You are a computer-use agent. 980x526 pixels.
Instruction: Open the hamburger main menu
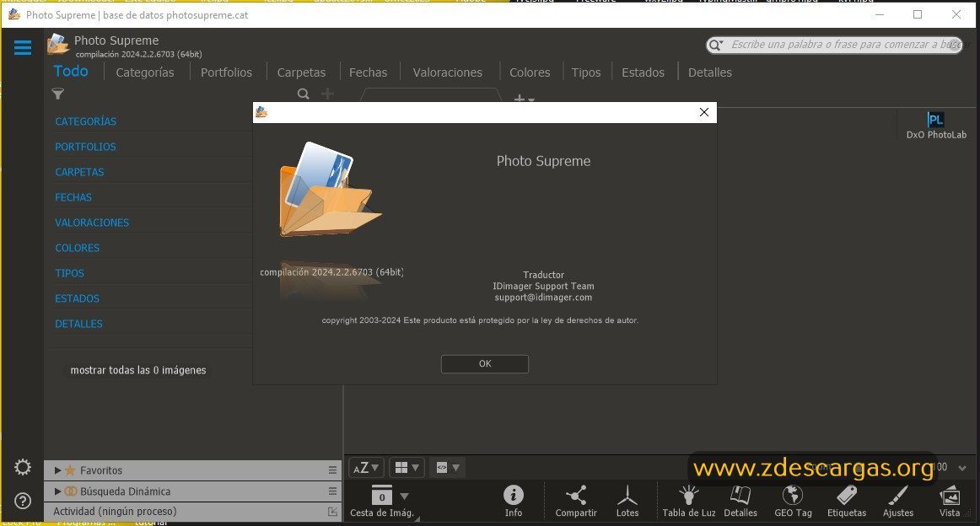click(x=23, y=47)
